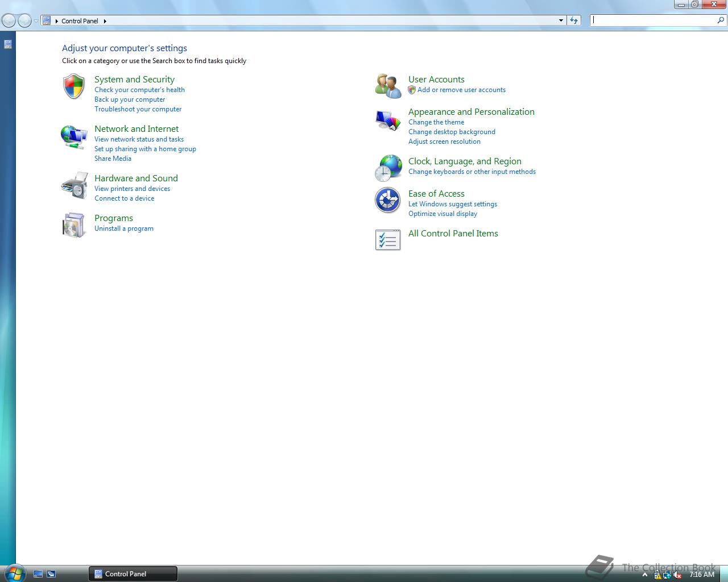This screenshot has width=728, height=582.
Task: Click the muted volume tray icon
Action: click(677, 575)
